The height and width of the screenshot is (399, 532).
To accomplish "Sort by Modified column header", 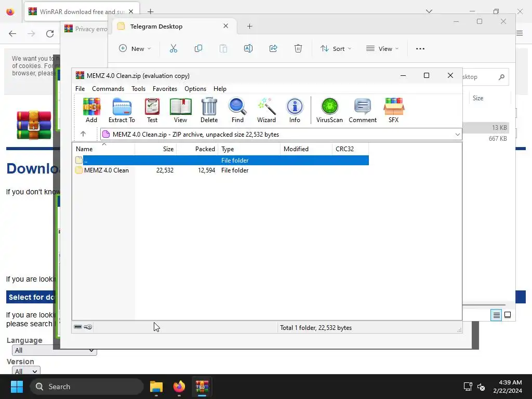I will [306, 149].
